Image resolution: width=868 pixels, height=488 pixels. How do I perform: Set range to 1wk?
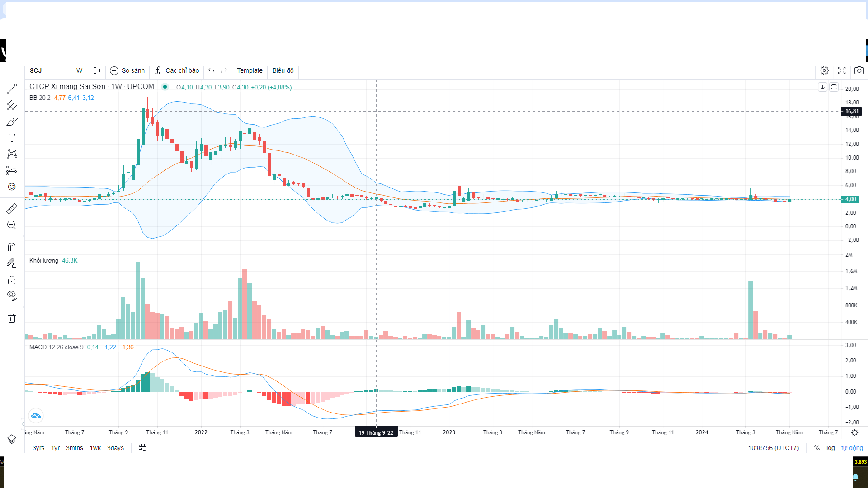pyautogui.click(x=95, y=448)
